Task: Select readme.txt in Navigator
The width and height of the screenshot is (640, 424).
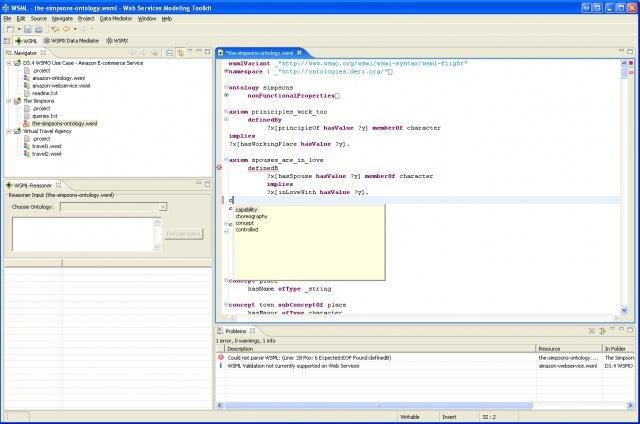Action: (45, 93)
